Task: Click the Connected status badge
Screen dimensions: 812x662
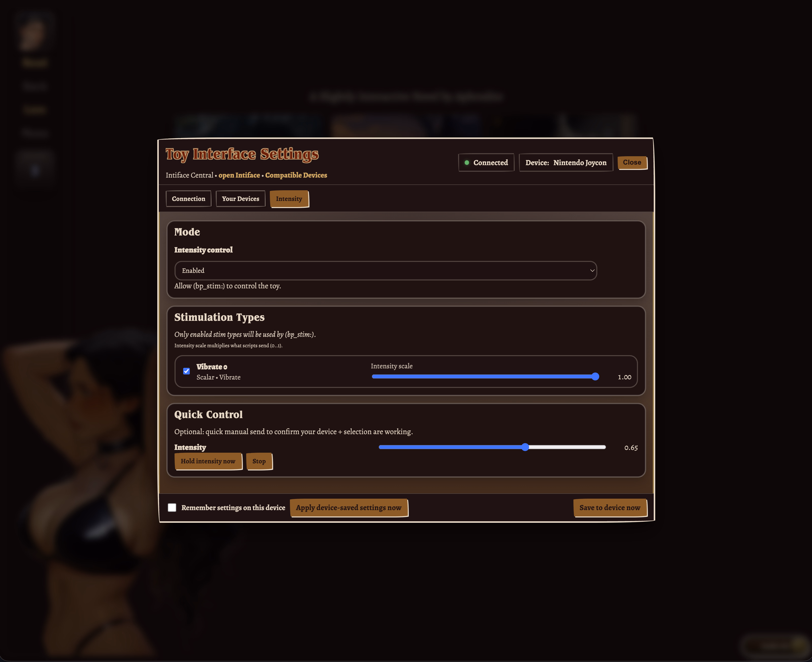Action: tap(486, 162)
